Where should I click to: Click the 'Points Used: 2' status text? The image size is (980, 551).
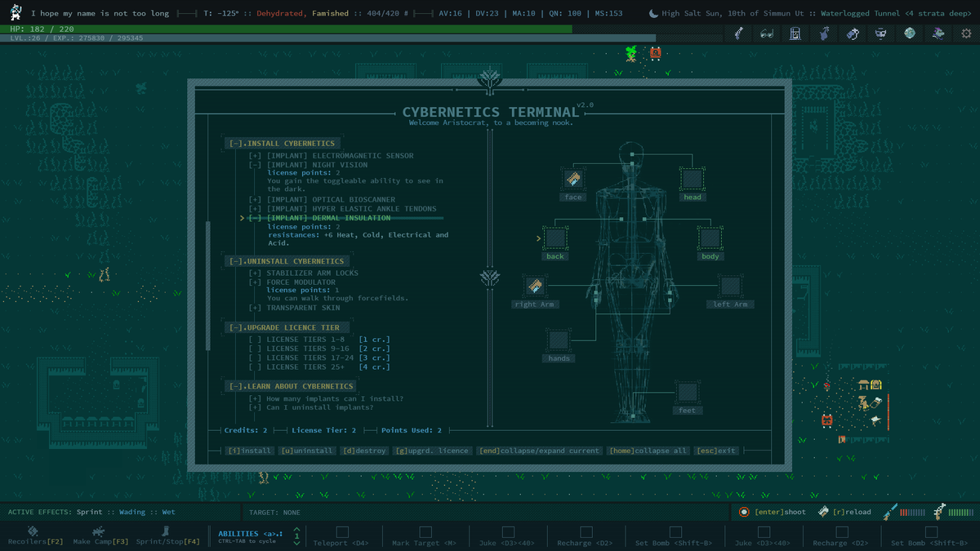412,430
